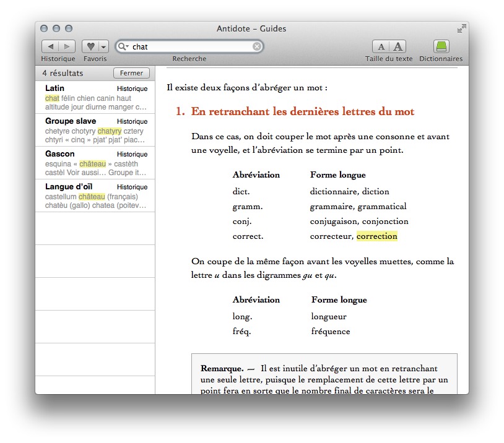
Task: Open the Favoris dropdown arrow
Action: click(x=103, y=46)
